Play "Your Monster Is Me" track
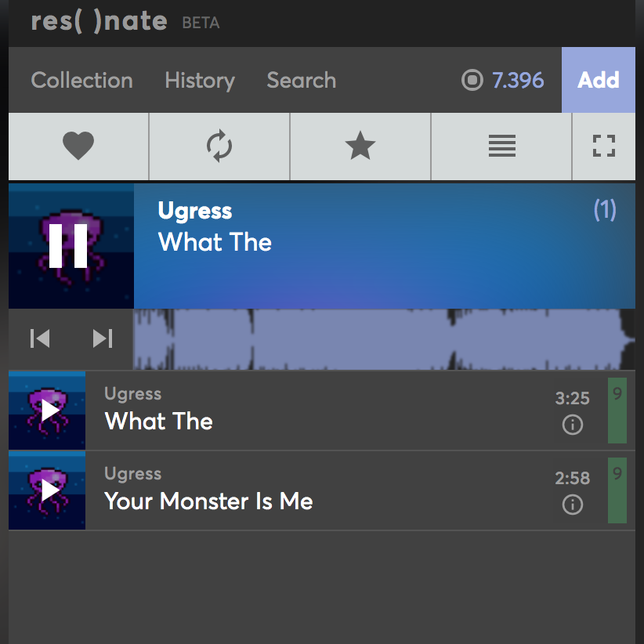Screen dimensions: 644x644 point(49,490)
